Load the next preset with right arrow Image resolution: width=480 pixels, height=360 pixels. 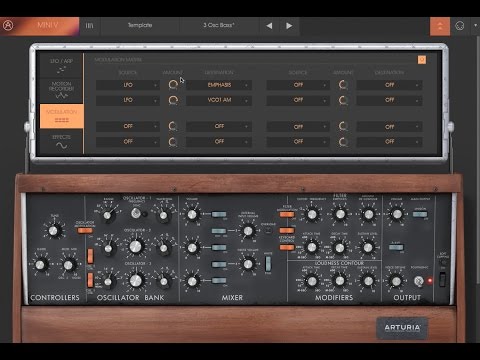(289, 26)
